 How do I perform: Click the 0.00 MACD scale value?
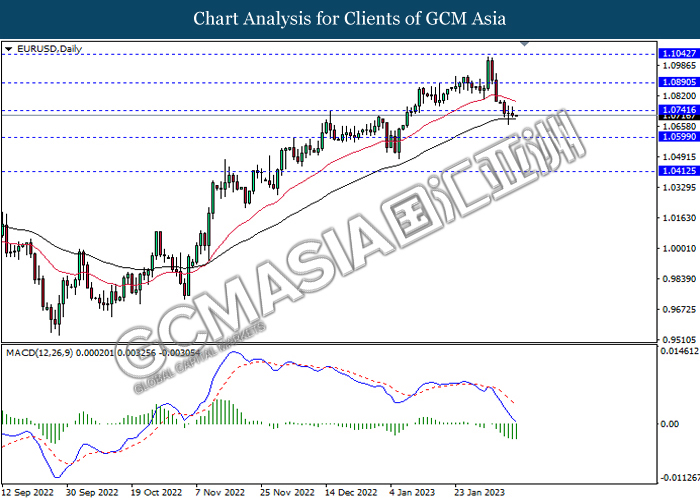[670, 424]
